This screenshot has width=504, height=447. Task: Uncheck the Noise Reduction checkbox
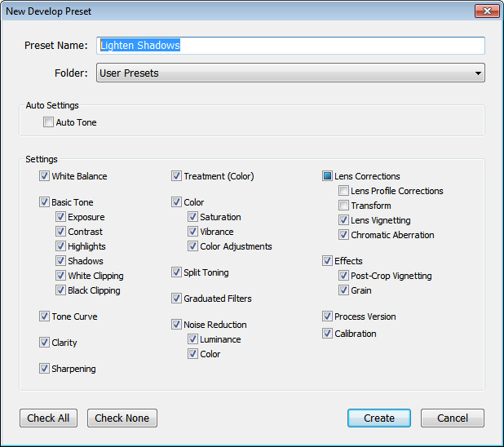click(x=176, y=324)
